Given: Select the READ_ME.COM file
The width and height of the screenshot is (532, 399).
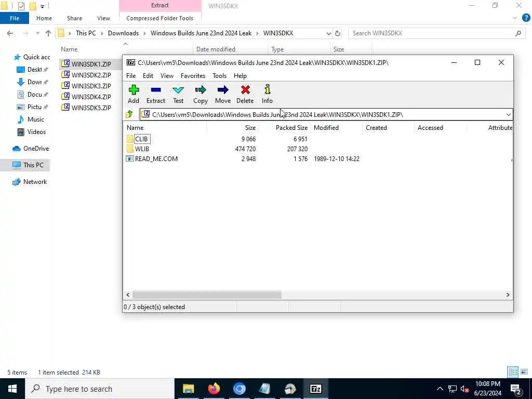Looking at the screenshot, I should coord(156,159).
